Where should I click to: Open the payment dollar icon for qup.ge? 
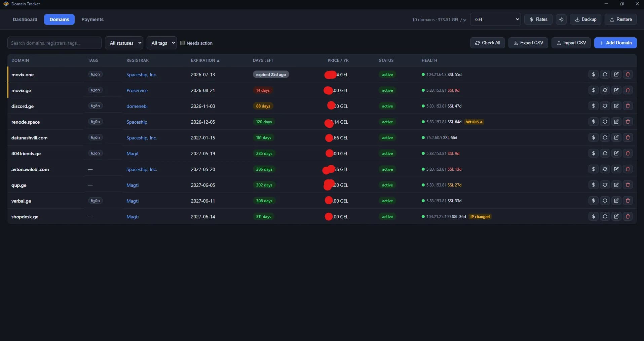(594, 185)
